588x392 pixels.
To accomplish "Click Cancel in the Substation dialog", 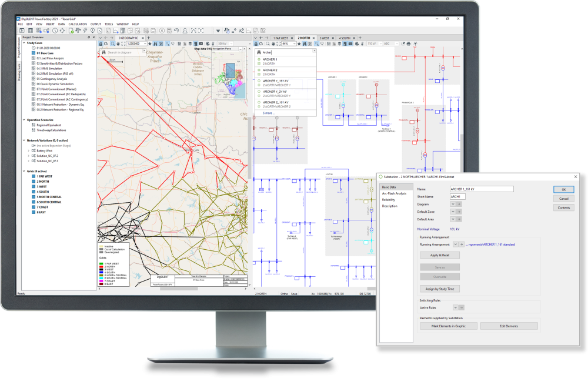I will pyautogui.click(x=564, y=199).
